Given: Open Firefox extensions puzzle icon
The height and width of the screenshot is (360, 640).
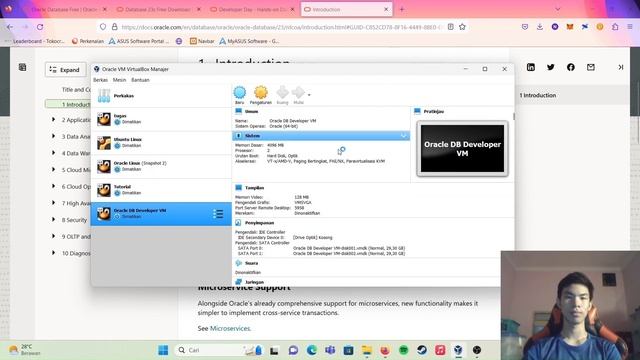Looking at the screenshot, I should pyautogui.click(x=615, y=27).
